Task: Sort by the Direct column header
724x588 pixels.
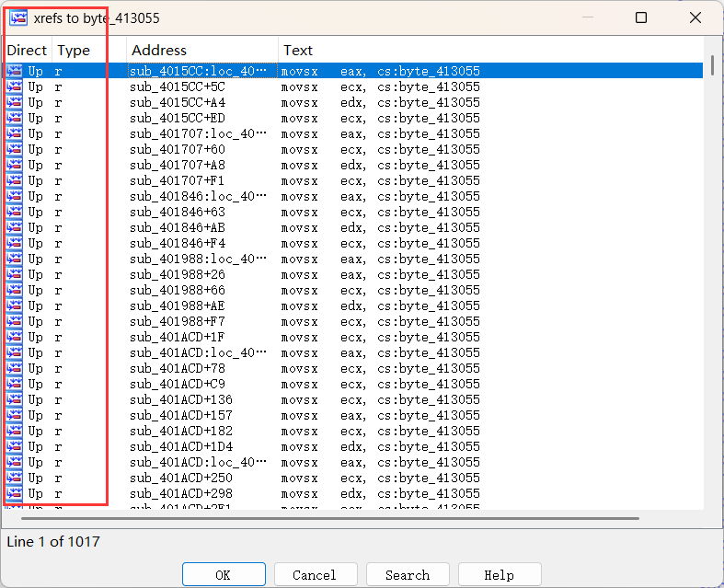Action: (x=27, y=51)
